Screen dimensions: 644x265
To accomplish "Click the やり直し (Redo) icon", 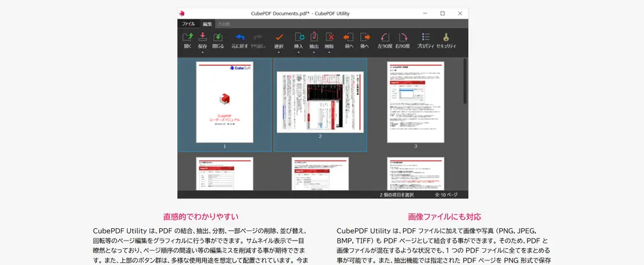I will click(258, 37).
